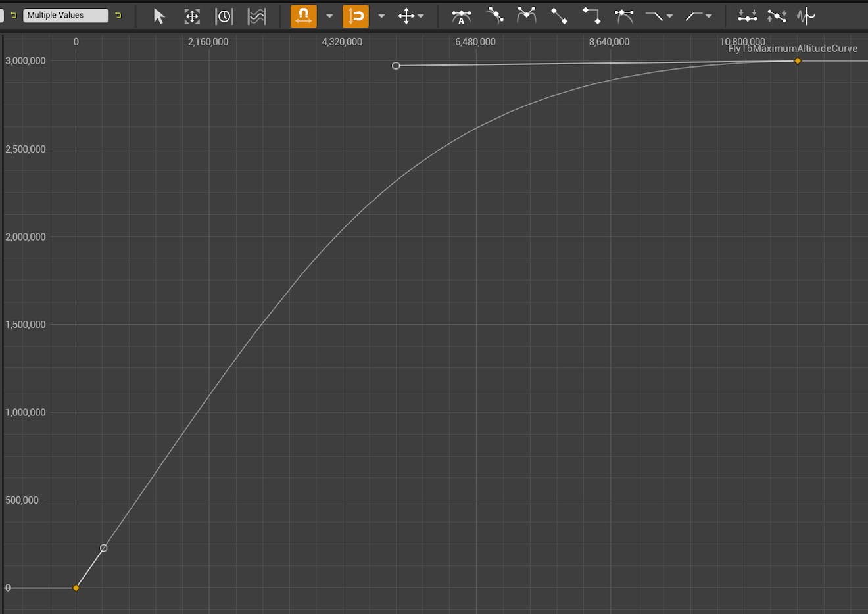Reset value arrow right of Multiple Values
The image size is (868, 614).
[118, 15]
